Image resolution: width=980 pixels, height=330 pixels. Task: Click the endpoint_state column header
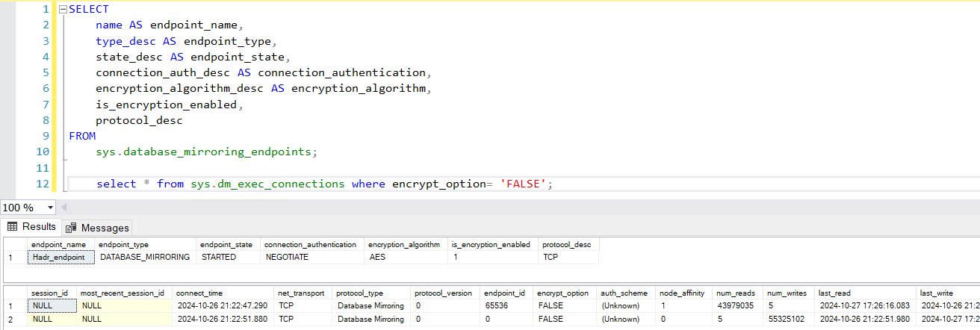tap(229, 244)
